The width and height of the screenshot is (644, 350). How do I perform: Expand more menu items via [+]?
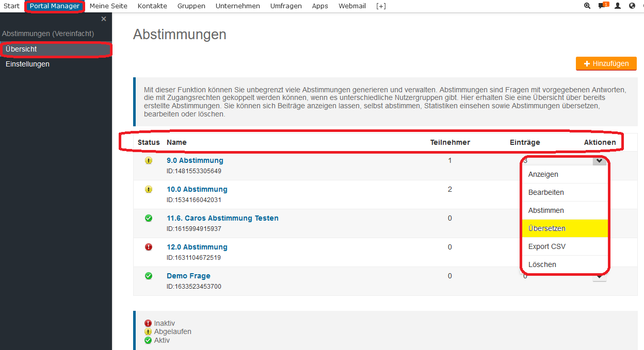[381, 6]
